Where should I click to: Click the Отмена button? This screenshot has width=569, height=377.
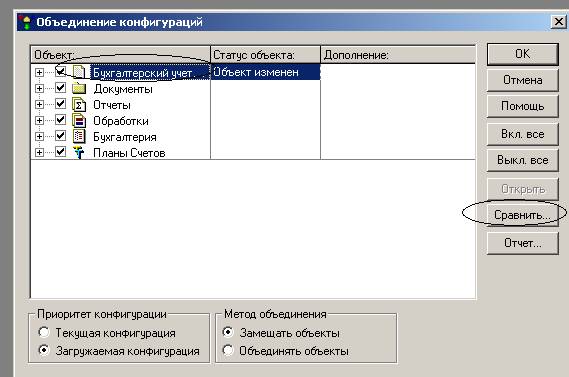522,80
